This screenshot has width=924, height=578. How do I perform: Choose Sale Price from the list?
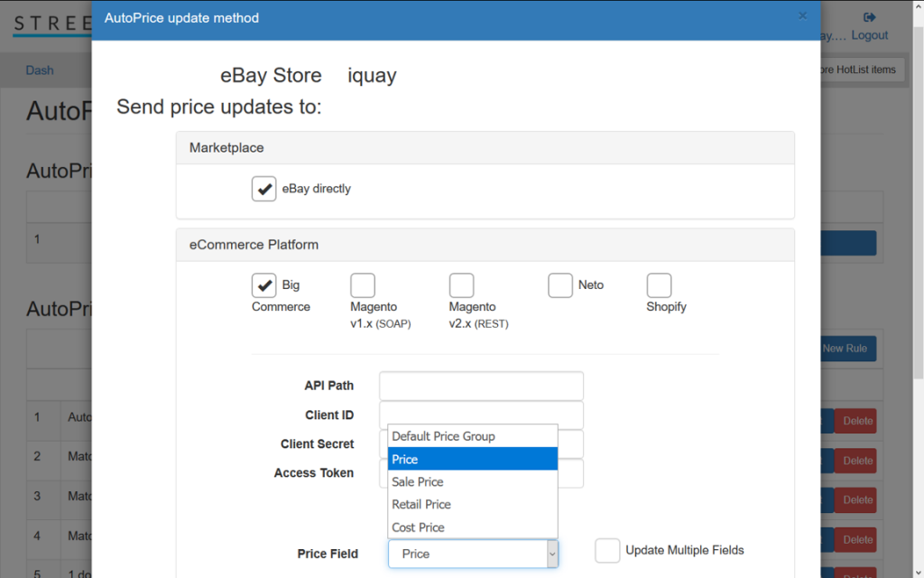click(473, 482)
